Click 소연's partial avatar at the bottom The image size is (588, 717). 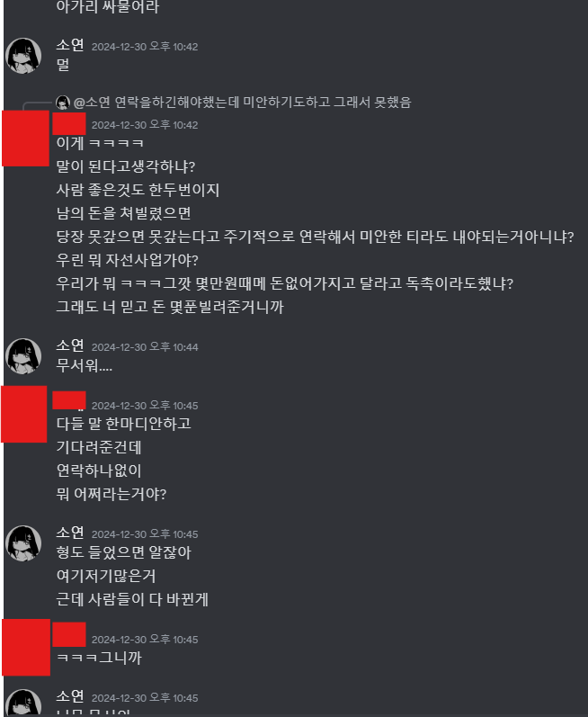(23, 702)
